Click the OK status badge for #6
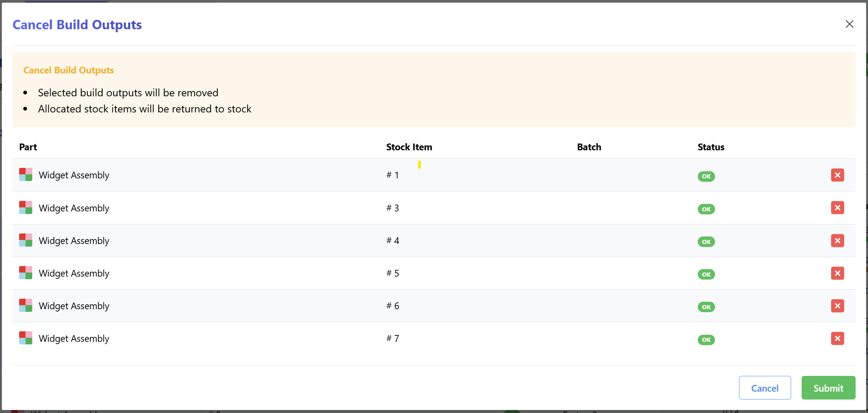Viewport: 868px width, 413px height. click(x=706, y=307)
